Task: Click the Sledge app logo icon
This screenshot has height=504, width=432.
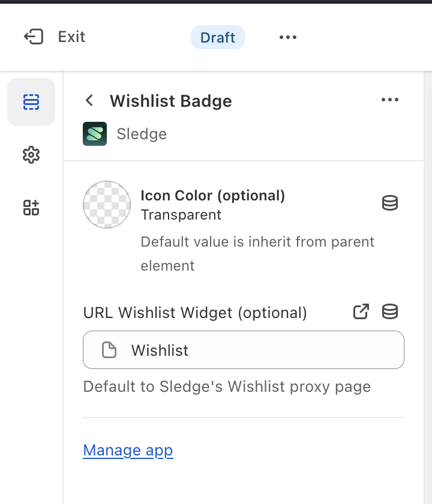Action: pos(95,134)
